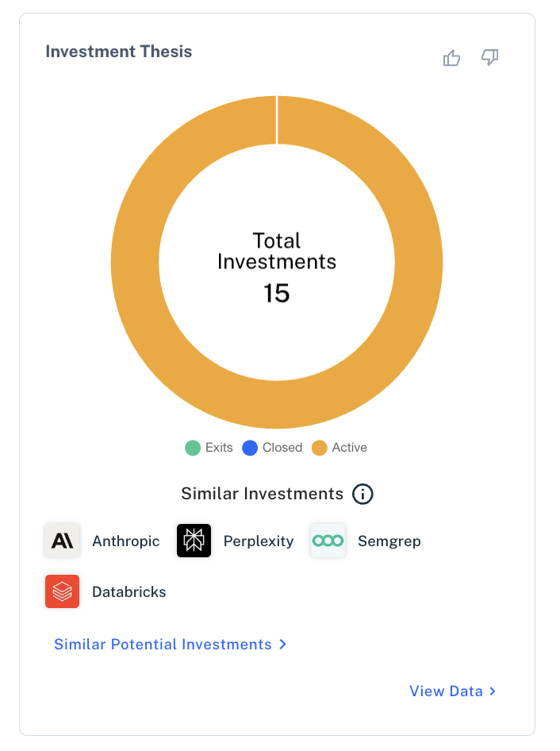560x751 pixels.
Task: Click the orange Active donut chart segment
Action: click(417, 262)
